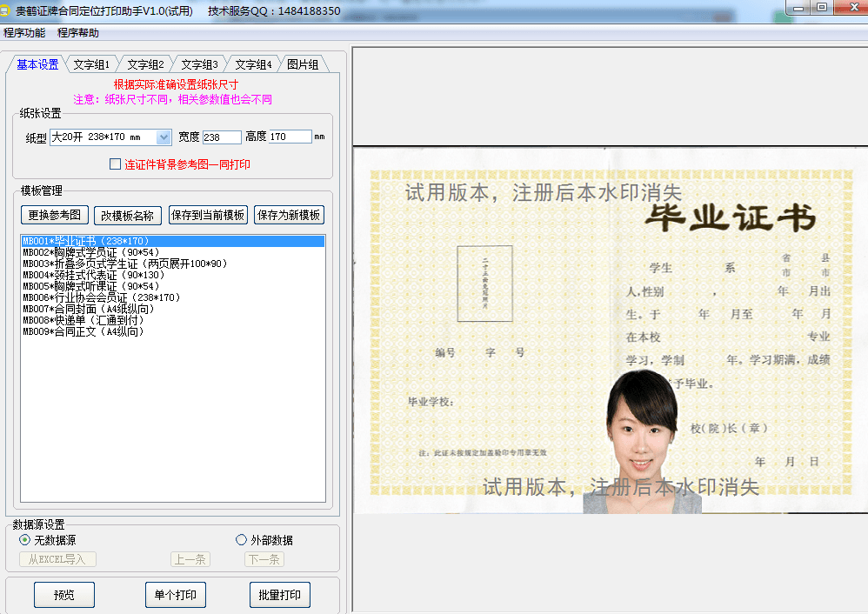The height and width of the screenshot is (614, 868).
Task: Click the 高度 height input field
Action: pos(290,137)
